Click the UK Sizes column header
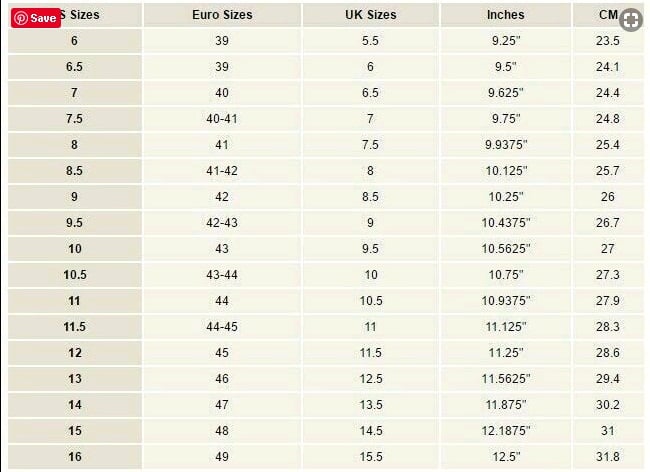Screen dimensions: 650x472 (x=370, y=15)
